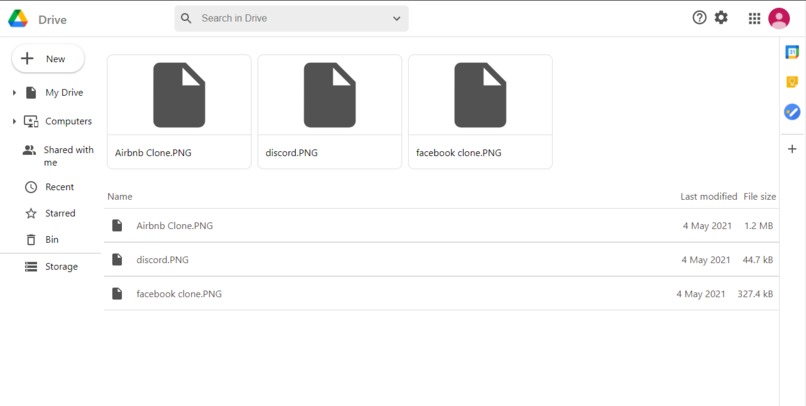The image size is (806, 406).
Task: Open Computers in sidebar
Action: 68,121
